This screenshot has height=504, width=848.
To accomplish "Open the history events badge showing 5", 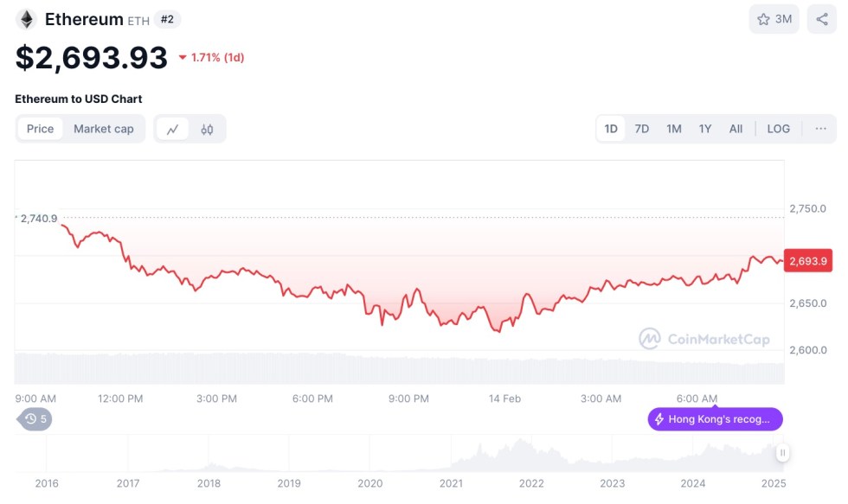I will 36,419.
